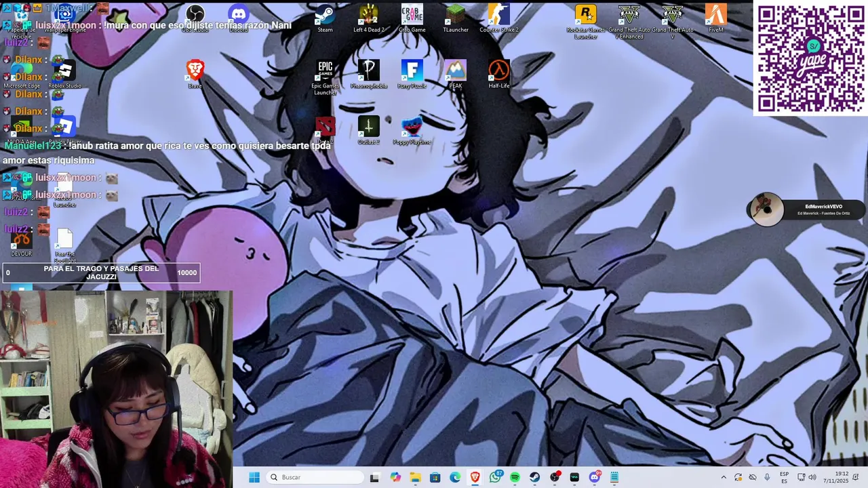
Task: Select the Roblox Studio desktop icon
Action: (65, 75)
